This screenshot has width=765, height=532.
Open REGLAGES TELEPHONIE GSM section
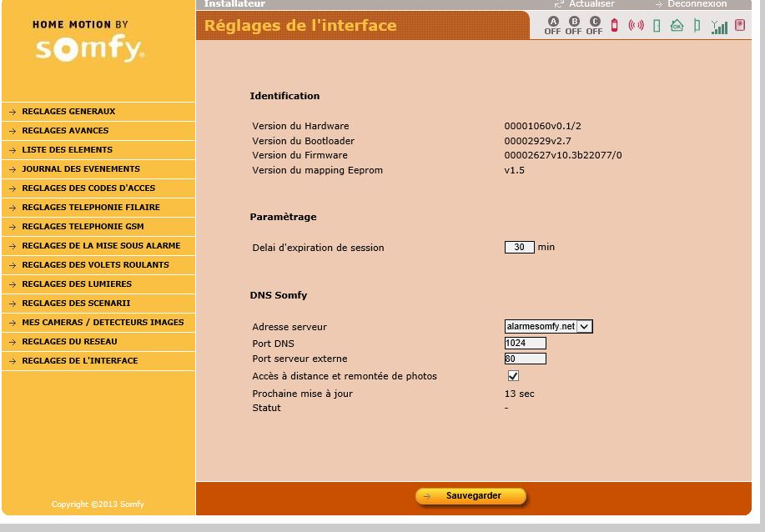pos(83,227)
